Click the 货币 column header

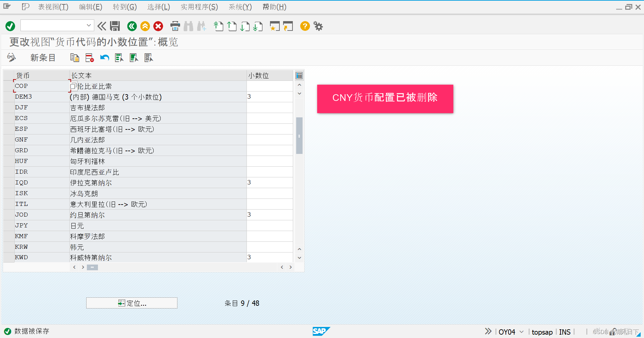tap(42, 75)
